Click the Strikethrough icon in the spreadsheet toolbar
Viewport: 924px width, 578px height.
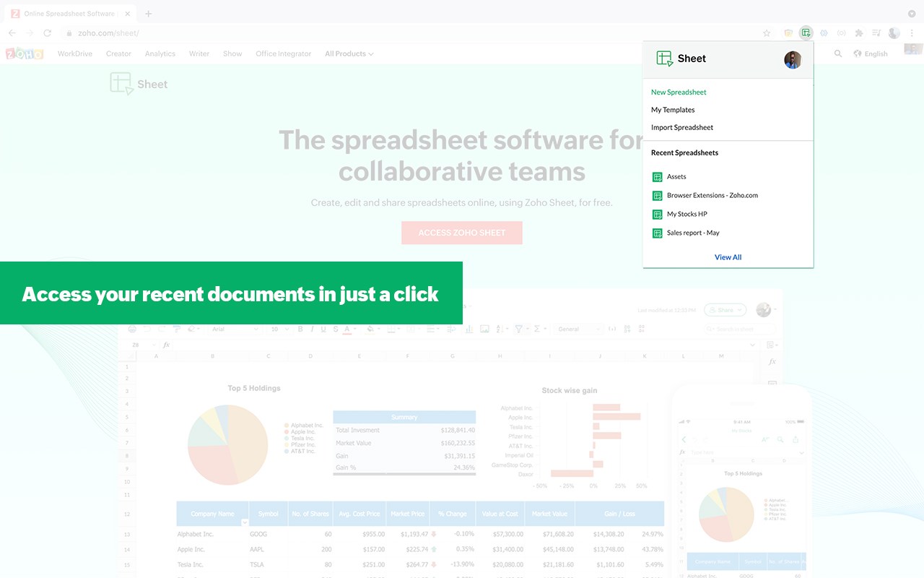pos(336,329)
